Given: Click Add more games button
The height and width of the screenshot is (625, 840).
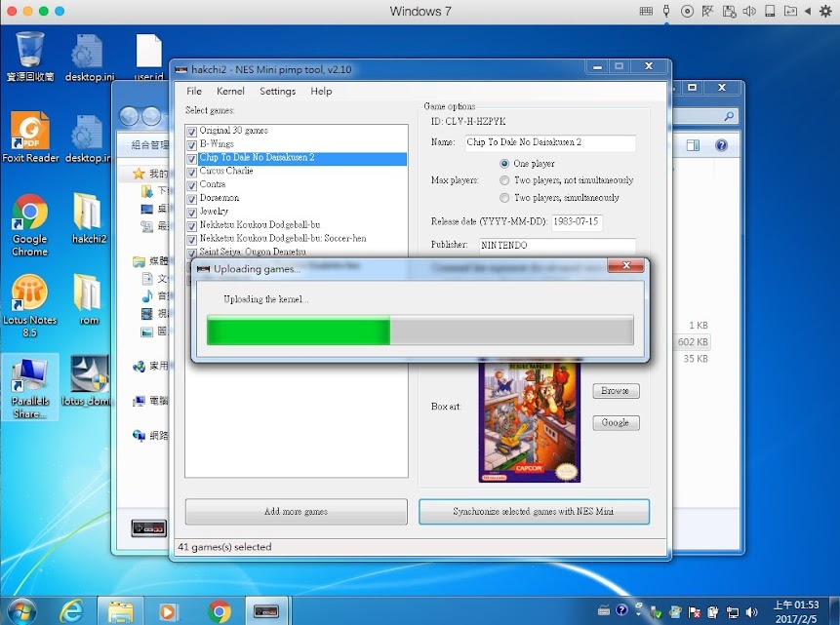Looking at the screenshot, I should point(297,512).
